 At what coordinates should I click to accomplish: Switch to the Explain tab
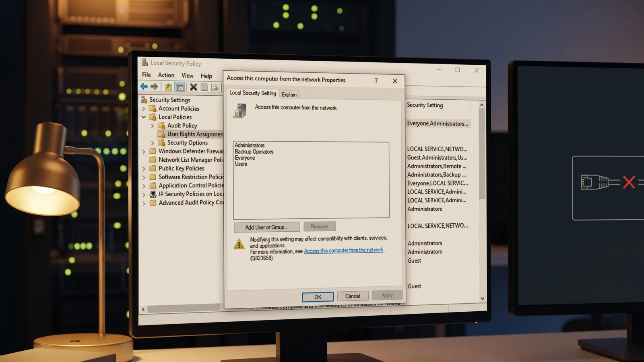point(289,95)
